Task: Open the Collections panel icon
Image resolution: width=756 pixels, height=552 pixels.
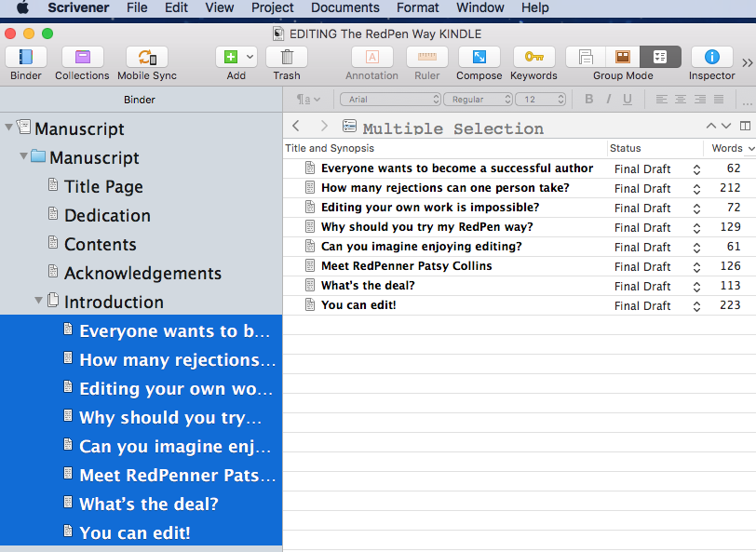Action: 82,58
